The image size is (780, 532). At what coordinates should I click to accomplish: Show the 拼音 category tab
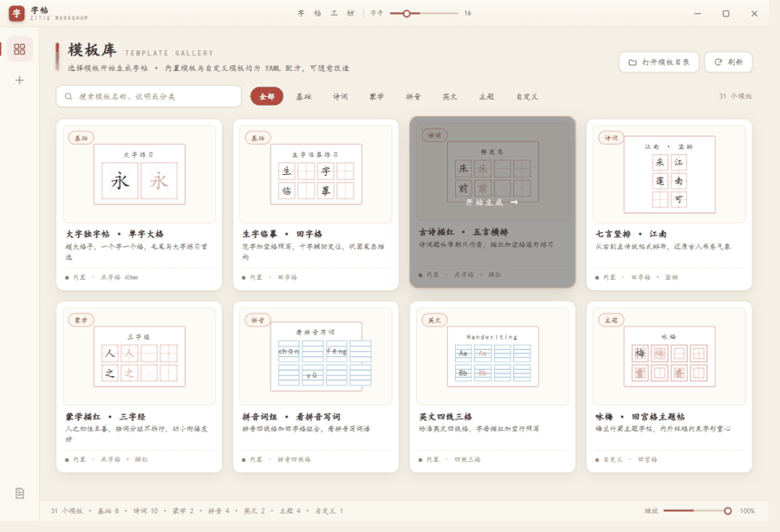click(413, 96)
